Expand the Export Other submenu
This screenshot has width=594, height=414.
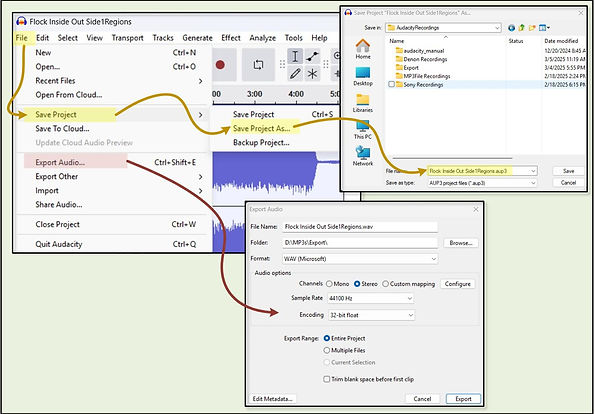[x=200, y=177]
